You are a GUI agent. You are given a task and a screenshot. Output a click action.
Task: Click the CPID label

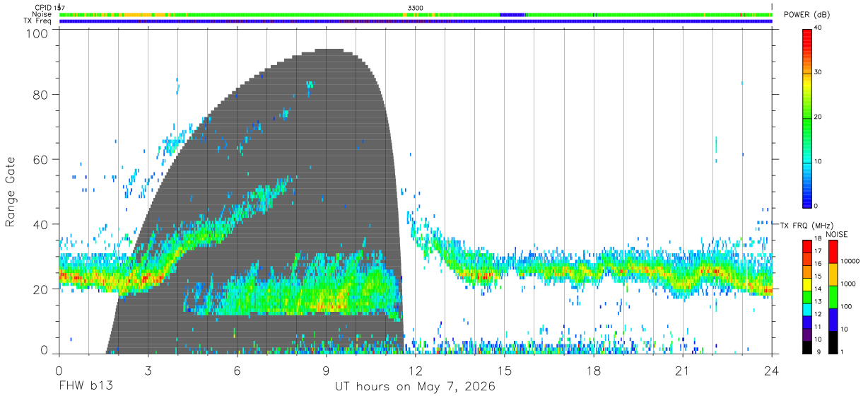coord(42,8)
